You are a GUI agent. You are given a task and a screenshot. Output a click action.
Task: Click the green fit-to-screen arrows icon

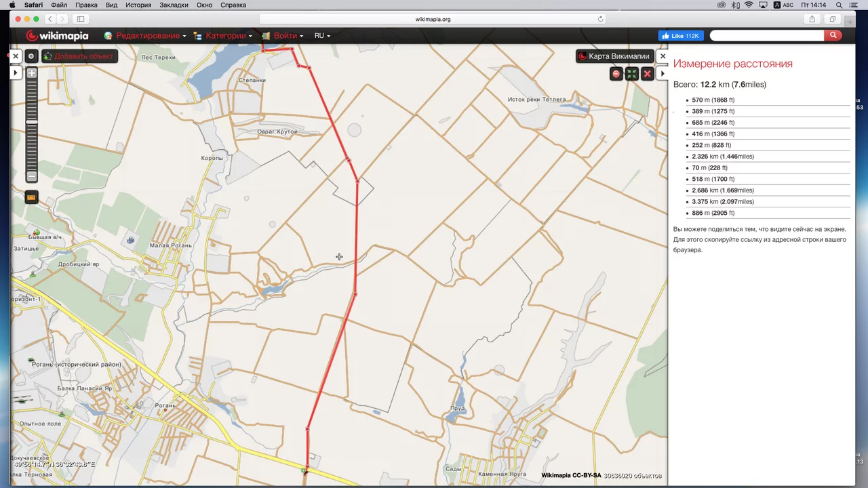coord(631,74)
